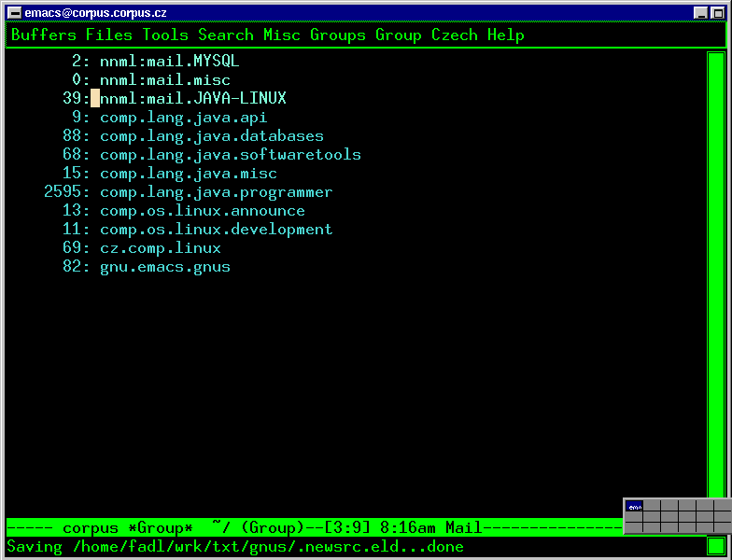Viewport: 732px width, 560px height.
Task: Enter the nnml:mail.JAVA-LINUX mail group
Action: (x=192, y=99)
